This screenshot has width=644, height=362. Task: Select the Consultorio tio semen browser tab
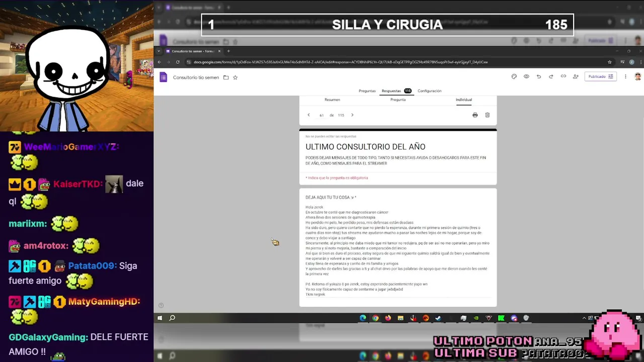click(x=193, y=51)
